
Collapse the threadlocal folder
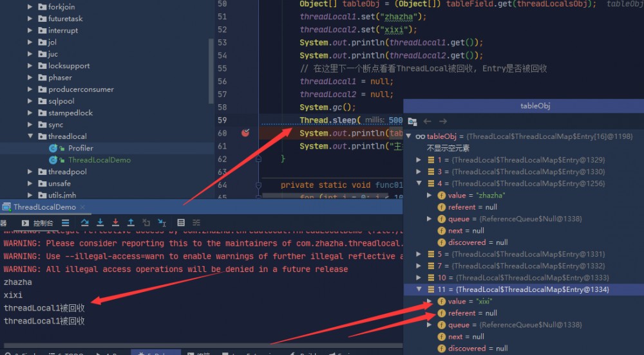[x=30, y=136]
